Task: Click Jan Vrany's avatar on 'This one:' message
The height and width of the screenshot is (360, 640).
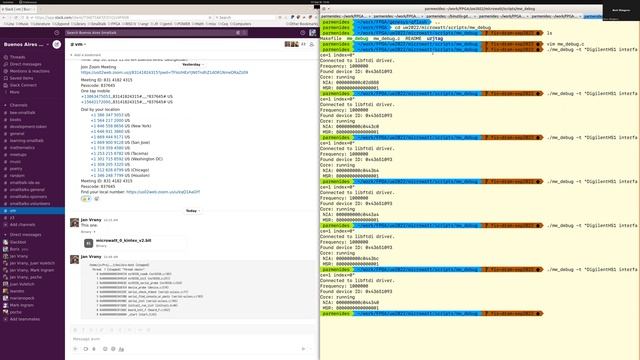Action: [x=74, y=222]
